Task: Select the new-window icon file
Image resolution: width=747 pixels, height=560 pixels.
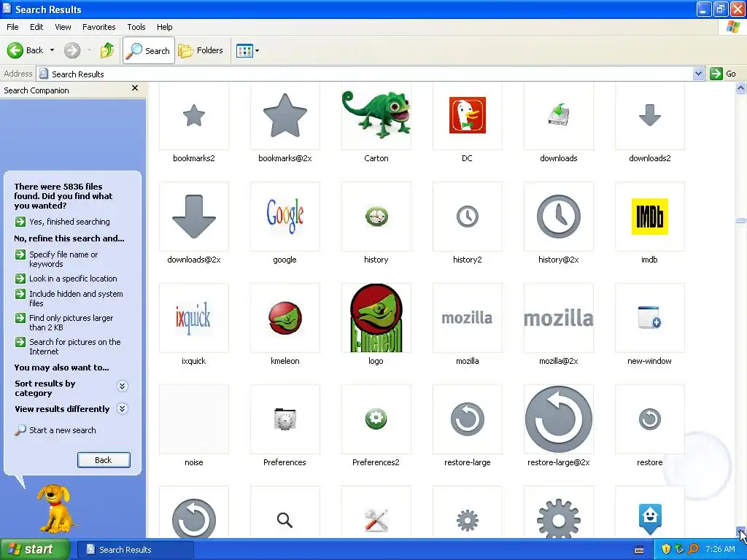Action: pos(650,318)
